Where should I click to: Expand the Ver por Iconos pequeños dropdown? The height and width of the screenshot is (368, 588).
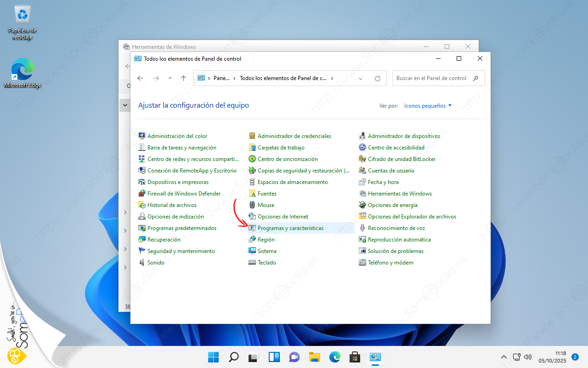coord(428,106)
